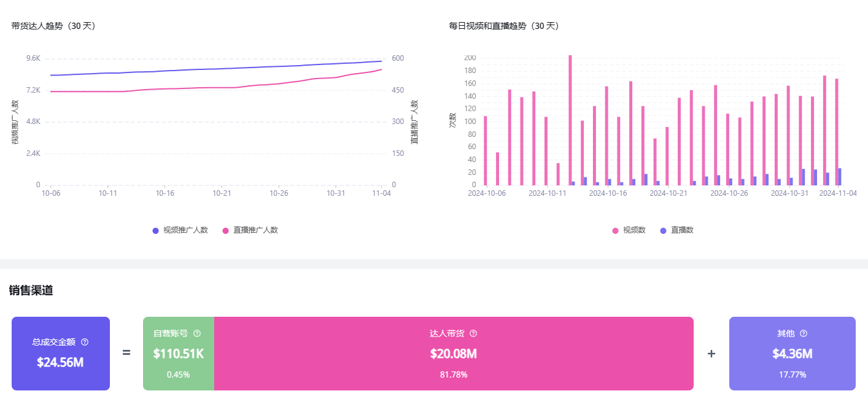This screenshot has height=407, width=868.
Task: Select the $4.36M 其他 amount
Action: pyautogui.click(x=792, y=354)
